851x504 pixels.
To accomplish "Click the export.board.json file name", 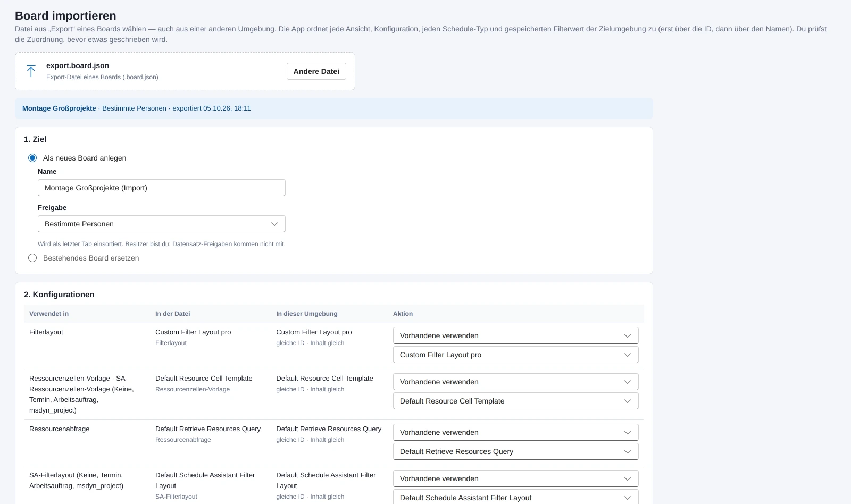I will [x=78, y=65].
